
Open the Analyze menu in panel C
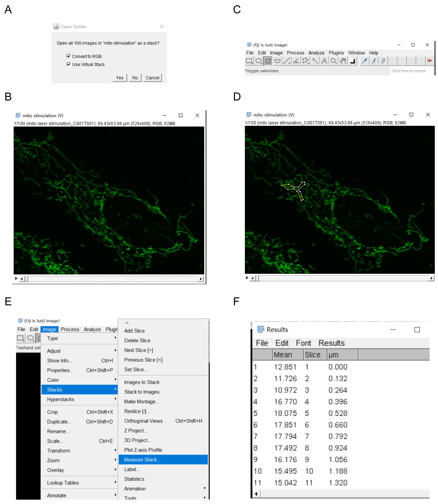point(316,53)
